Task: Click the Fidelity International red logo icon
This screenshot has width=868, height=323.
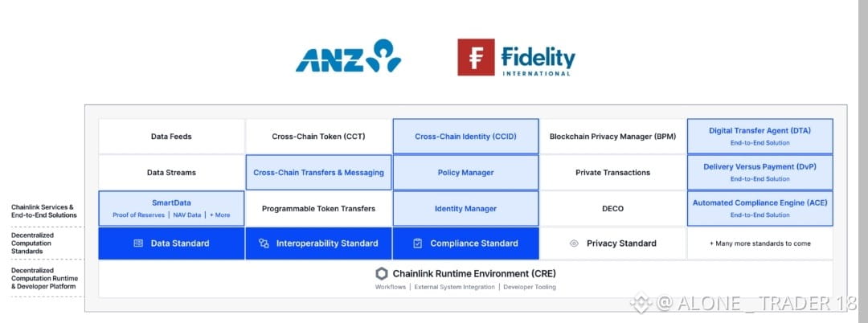Action: (476, 57)
